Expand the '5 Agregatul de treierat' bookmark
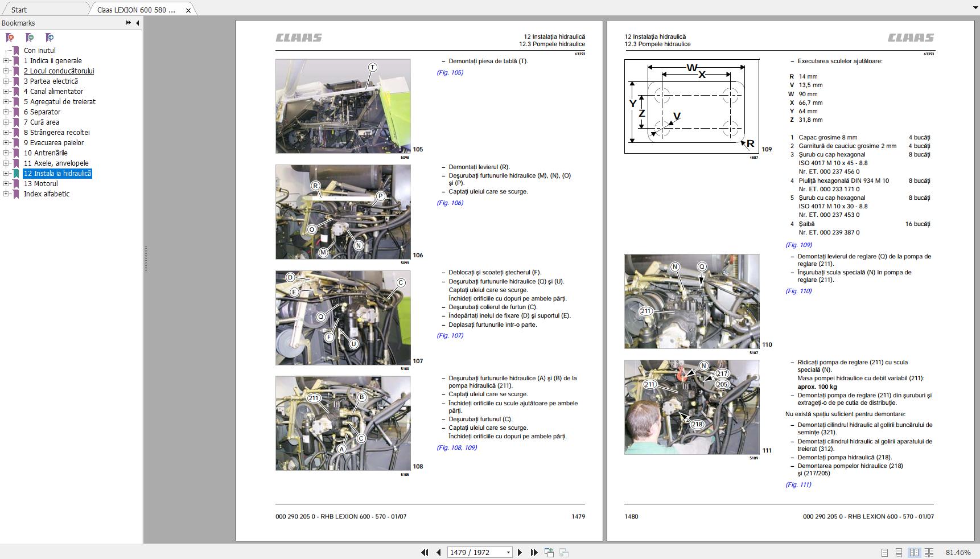The height and width of the screenshot is (559, 980). (x=6, y=102)
